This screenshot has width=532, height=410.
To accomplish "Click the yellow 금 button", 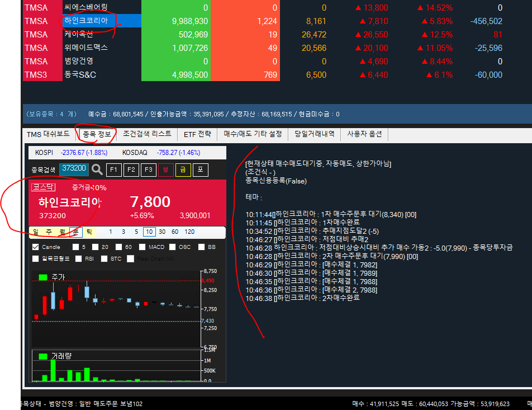I will [183, 169].
